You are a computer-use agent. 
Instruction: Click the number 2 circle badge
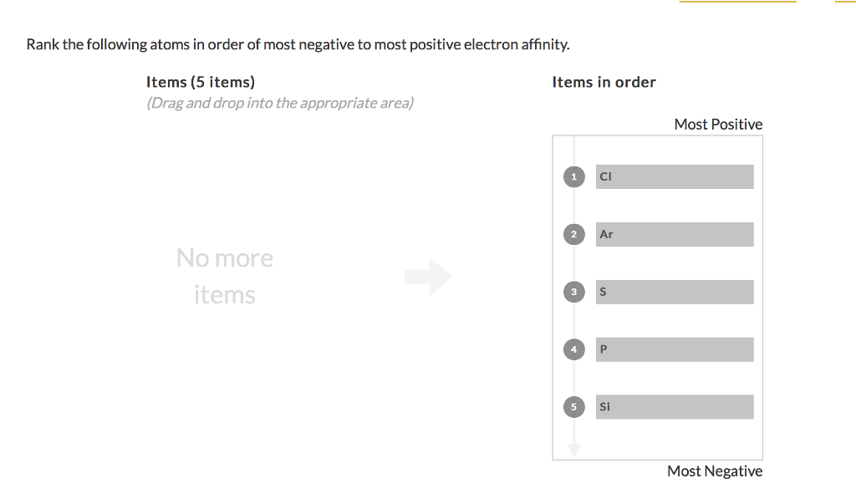[573, 234]
